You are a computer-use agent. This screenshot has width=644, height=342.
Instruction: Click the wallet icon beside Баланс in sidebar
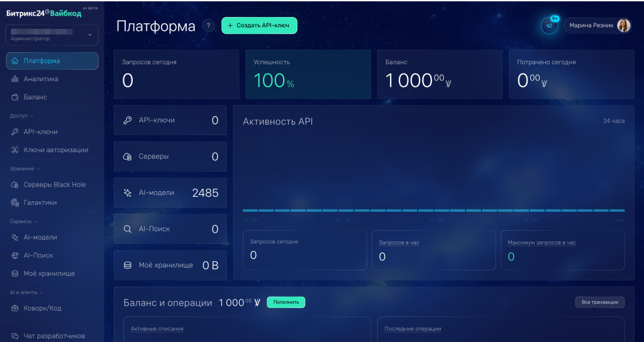15,97
